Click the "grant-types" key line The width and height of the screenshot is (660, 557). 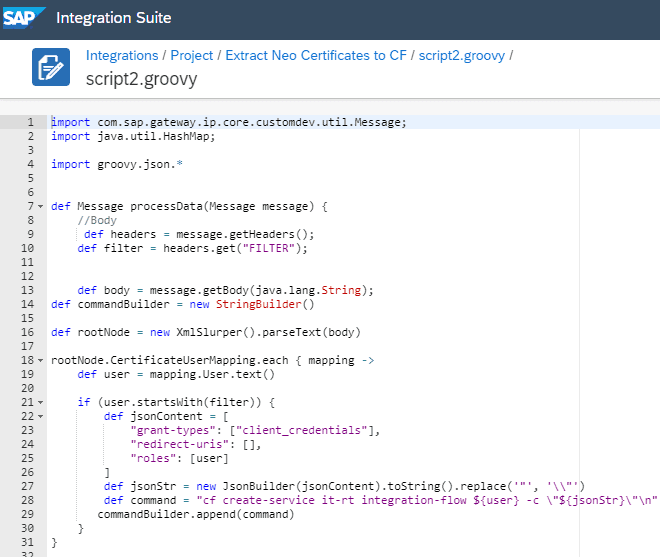(255, 430)
